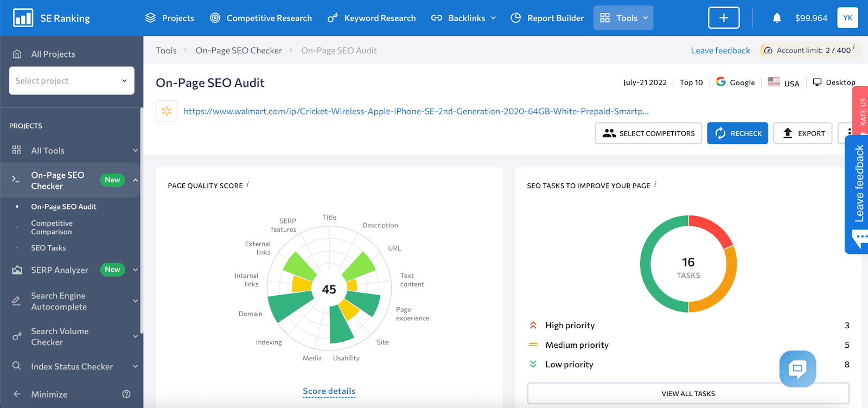Click the All Projects home icon

coord(17,54)
